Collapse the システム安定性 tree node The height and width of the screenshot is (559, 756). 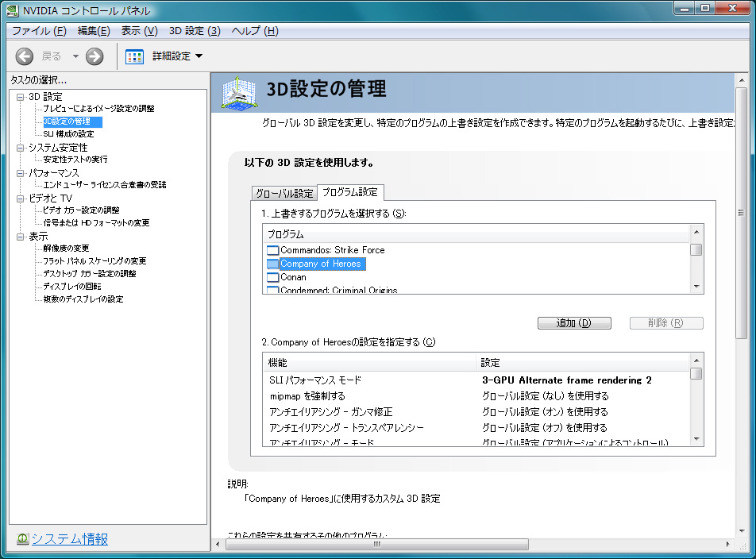tap(21, 148)
